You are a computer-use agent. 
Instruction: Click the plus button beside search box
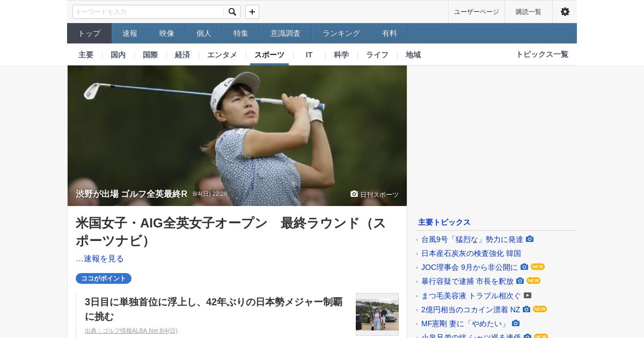[252, 12]
